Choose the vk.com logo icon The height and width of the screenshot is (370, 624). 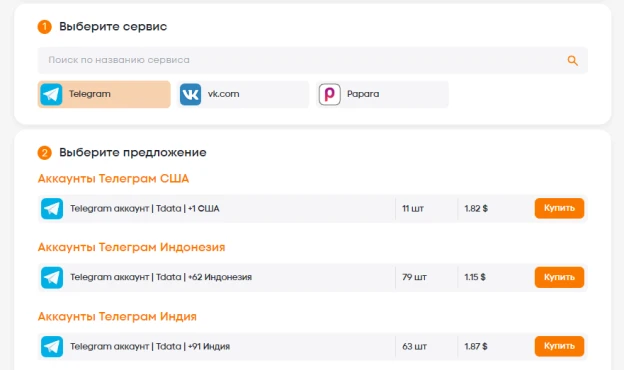pos(190,94)
